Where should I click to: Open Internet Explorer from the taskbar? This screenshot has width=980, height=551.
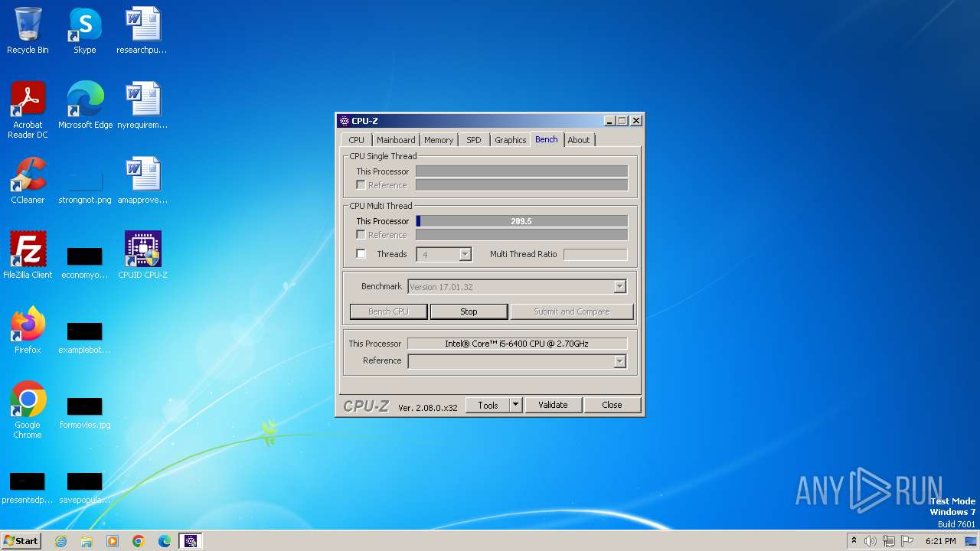(60, 541)
